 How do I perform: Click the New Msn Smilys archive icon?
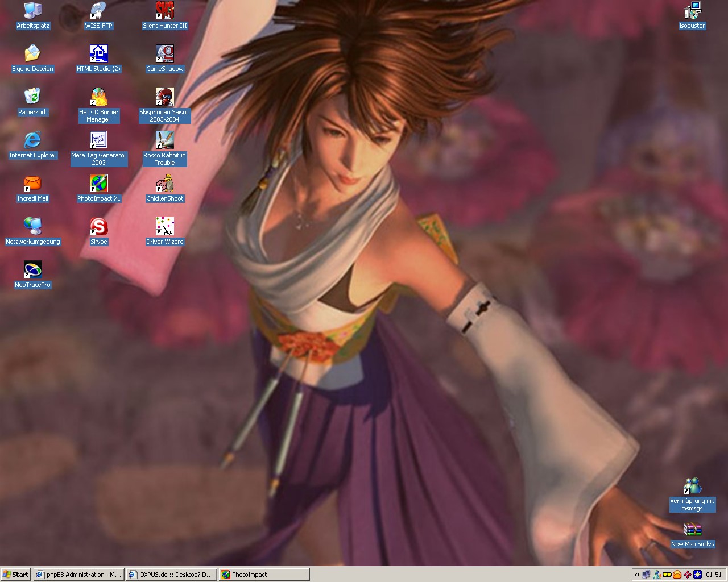(x=692, y=530)
